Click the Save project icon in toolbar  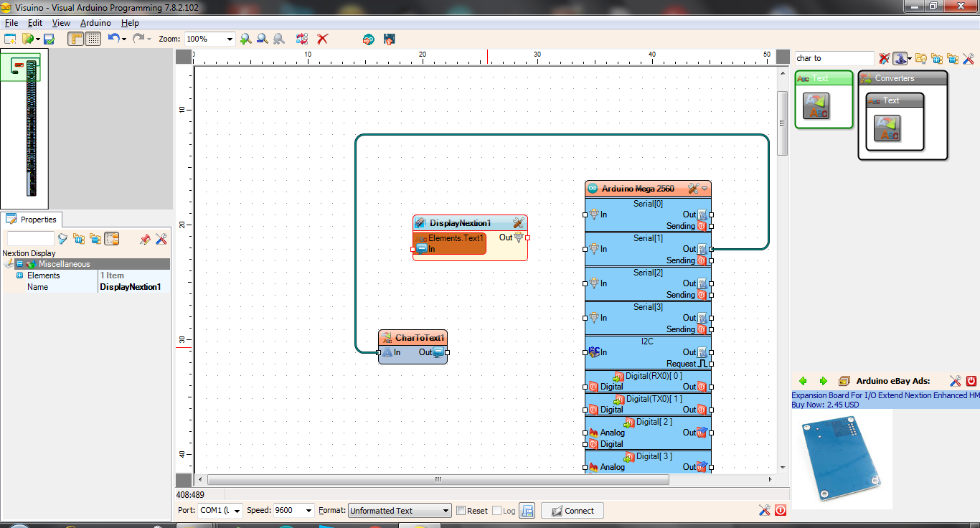(x=50, y=39)
